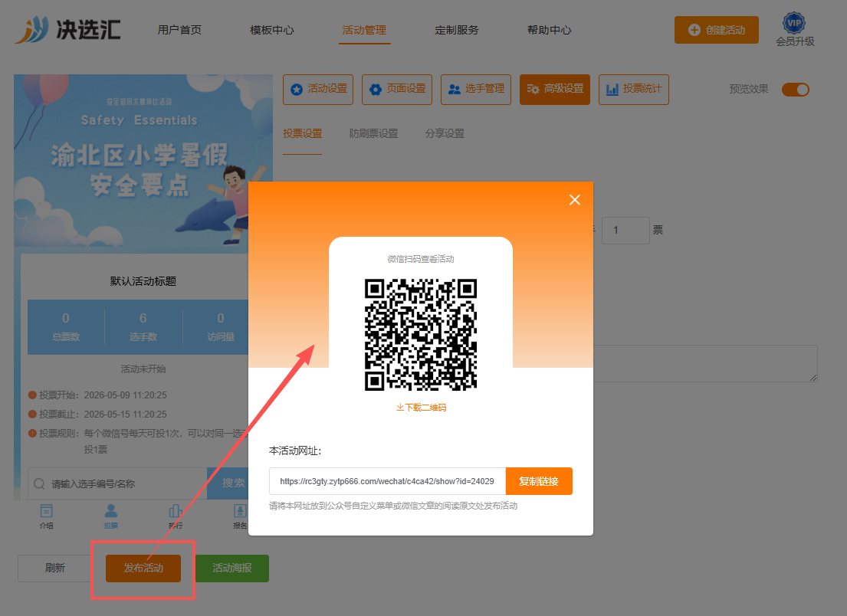Viewport: 847px width, 616px height.
Task: Open 页面设置 section
Action: 397,89
